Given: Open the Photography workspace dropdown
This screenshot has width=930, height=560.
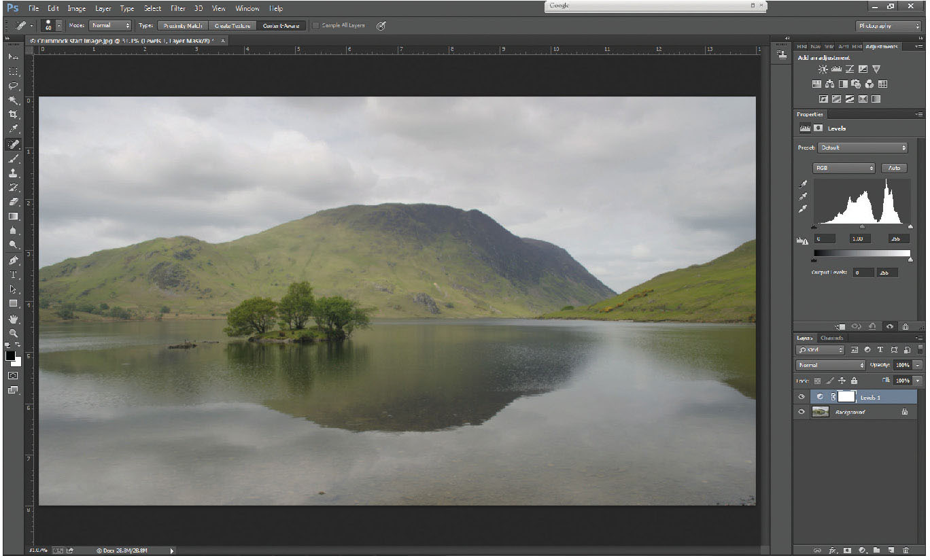Looking at the screenshot, I should pos(888,26).
